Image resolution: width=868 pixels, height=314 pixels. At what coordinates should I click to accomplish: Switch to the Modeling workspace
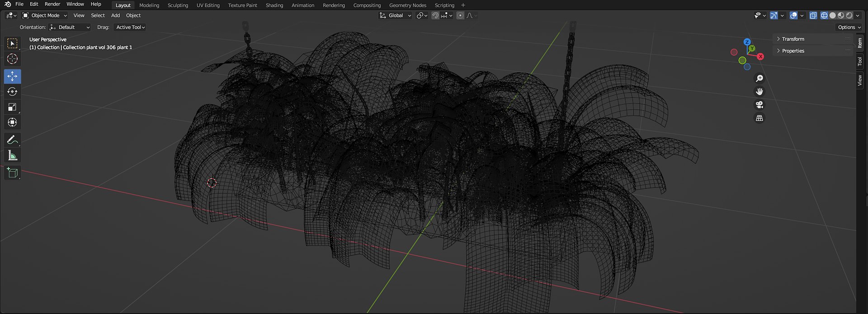(x=149, y=5)
